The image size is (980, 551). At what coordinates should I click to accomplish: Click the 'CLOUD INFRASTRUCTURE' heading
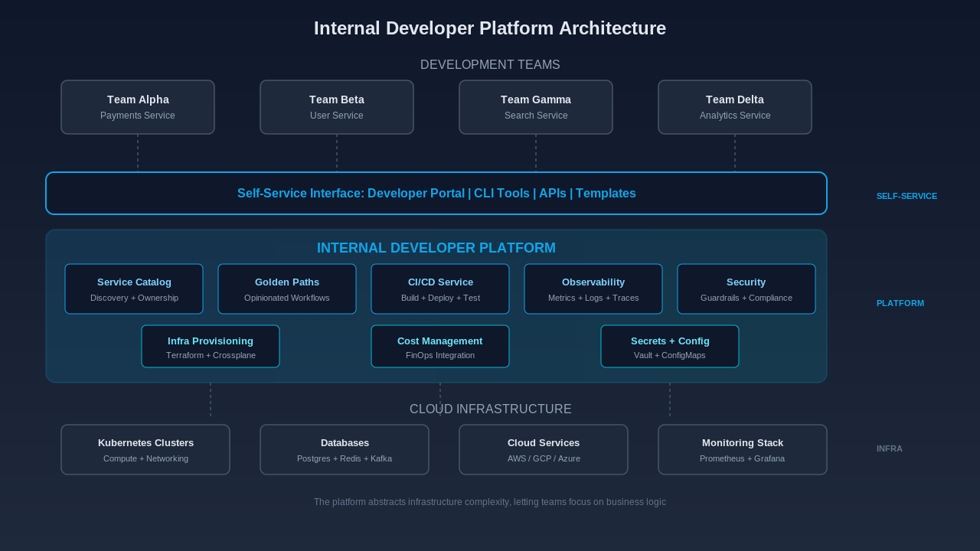491,409
